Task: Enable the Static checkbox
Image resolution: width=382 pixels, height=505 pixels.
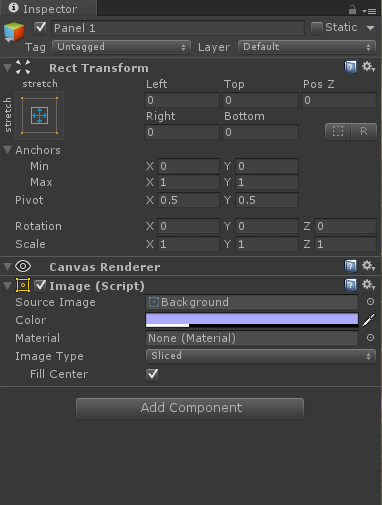Action: (x=316, y=28)
